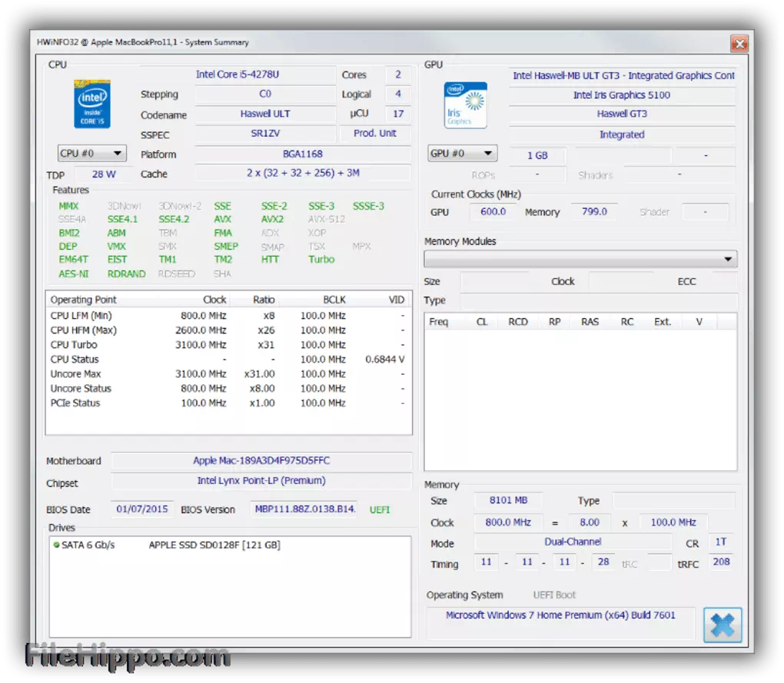This screenshot has width=784, height=683.
Task: Click the EM64T feature flag
Action: tap(73, 260)
